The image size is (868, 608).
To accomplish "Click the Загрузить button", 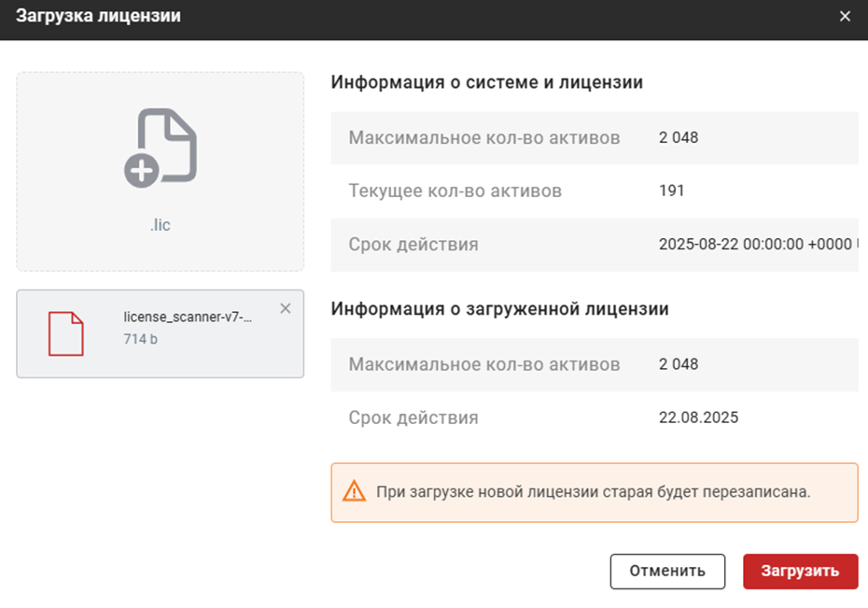I will [801, 571].
